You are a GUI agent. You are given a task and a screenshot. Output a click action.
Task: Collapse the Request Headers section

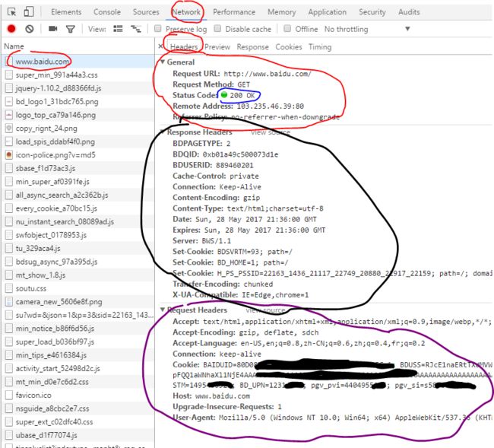coord(163,310)
